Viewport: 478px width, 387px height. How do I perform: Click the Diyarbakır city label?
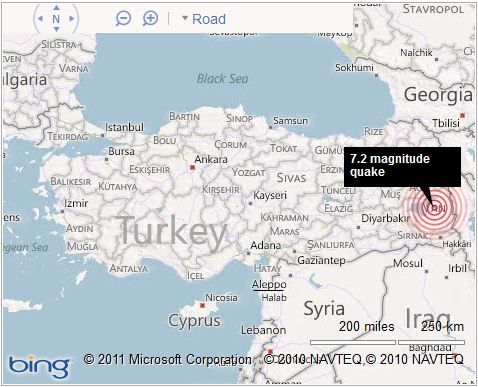(385, 219)
